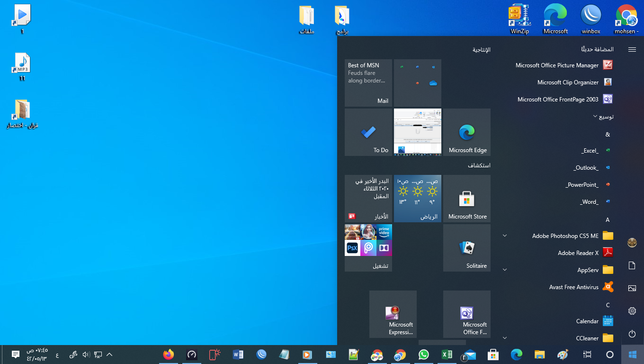Open the Action Center notifications icon
This screenshot has height=364, width=644.
[x=15, y=355]
